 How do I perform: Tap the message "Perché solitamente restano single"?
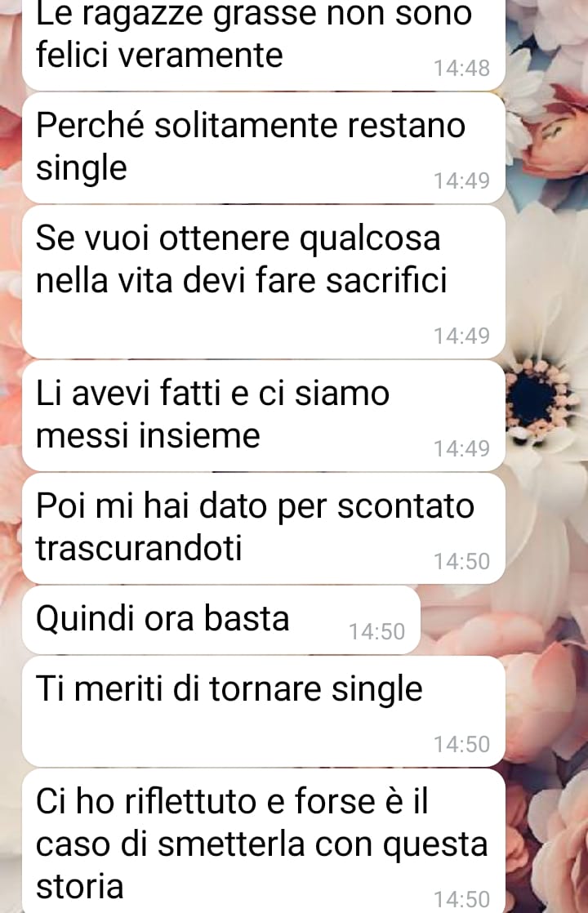263,148
